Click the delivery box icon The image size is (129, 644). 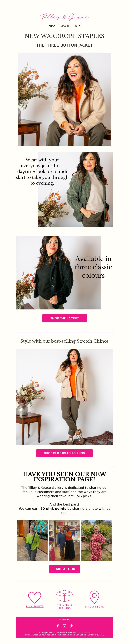coord(64,596)
